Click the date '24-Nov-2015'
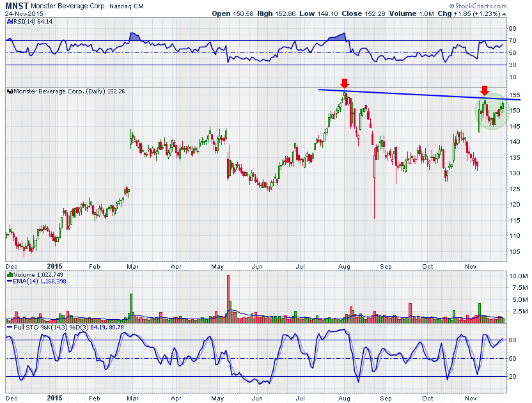 pyautogui.click(x=24, y=14)
